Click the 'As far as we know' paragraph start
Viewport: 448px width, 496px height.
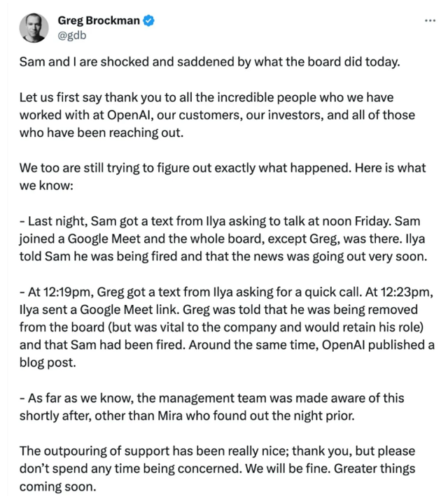point(80,398)
